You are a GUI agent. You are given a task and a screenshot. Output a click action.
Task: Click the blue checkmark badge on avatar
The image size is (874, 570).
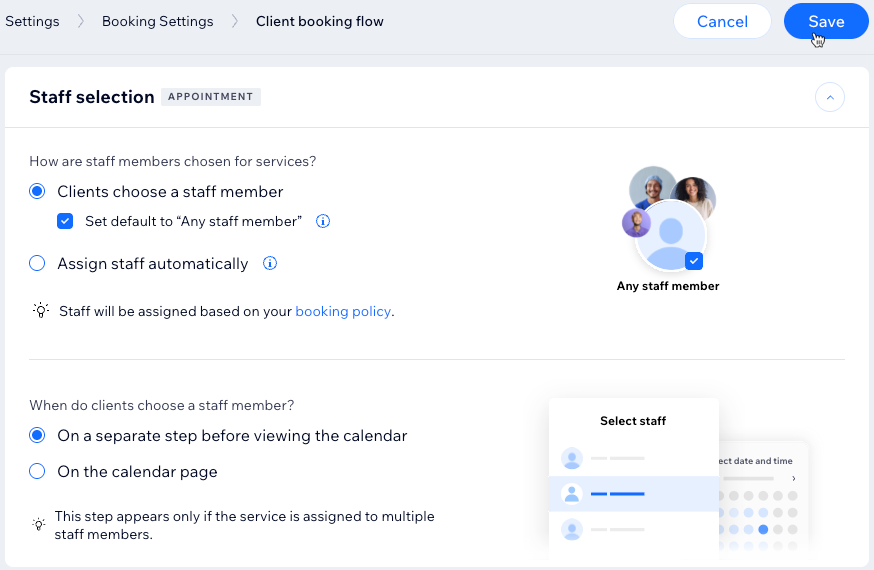click(694, 261)
